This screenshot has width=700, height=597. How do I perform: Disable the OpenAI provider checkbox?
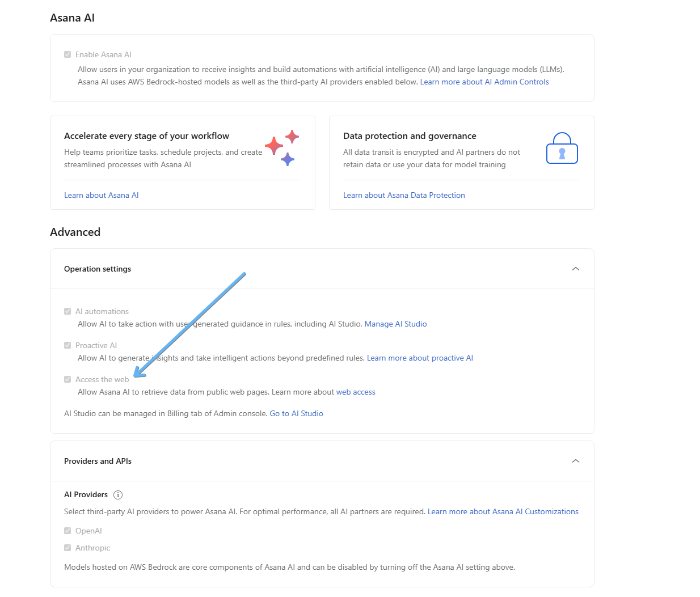(68, 531)
